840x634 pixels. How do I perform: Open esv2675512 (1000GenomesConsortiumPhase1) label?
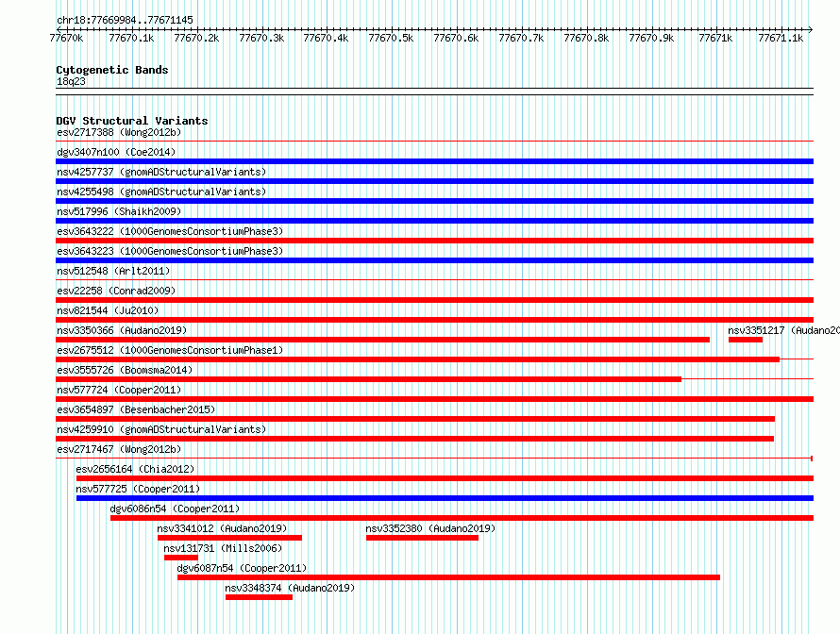[170, 350]
